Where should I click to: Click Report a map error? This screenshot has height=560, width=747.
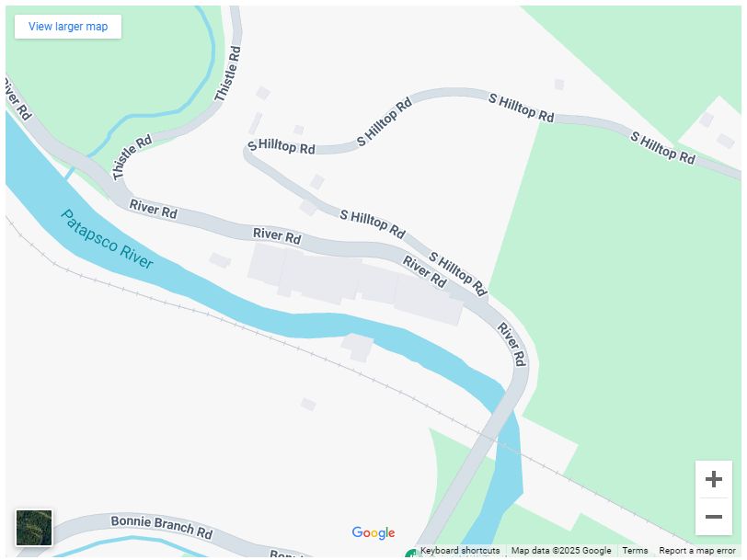(x=697, y=551)
